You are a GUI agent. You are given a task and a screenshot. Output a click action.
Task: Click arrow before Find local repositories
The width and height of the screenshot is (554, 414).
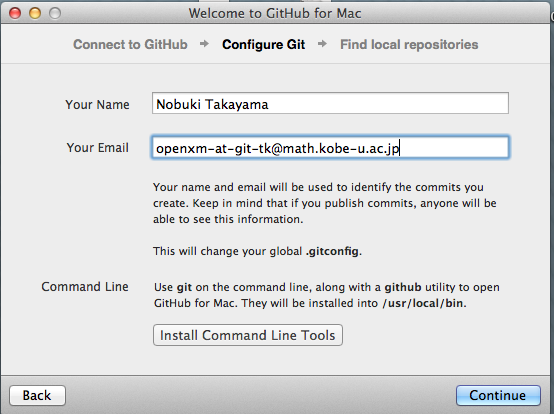[x=322, y=44]
